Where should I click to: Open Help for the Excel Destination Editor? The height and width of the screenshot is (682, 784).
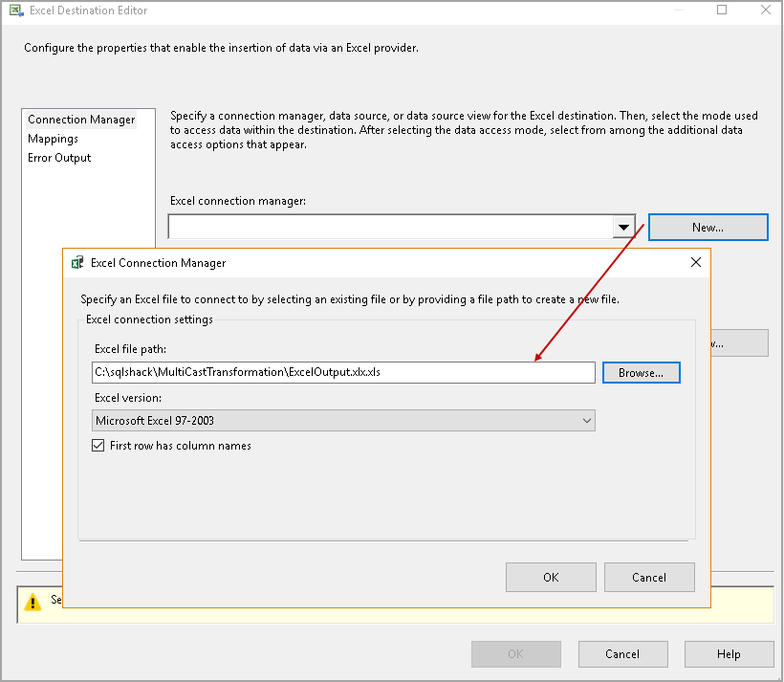tap(729, 653)
